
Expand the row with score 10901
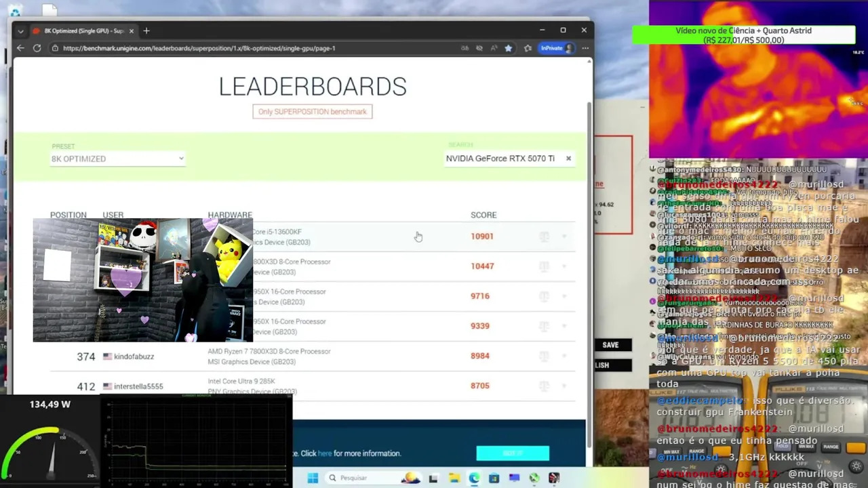[564, 237]
